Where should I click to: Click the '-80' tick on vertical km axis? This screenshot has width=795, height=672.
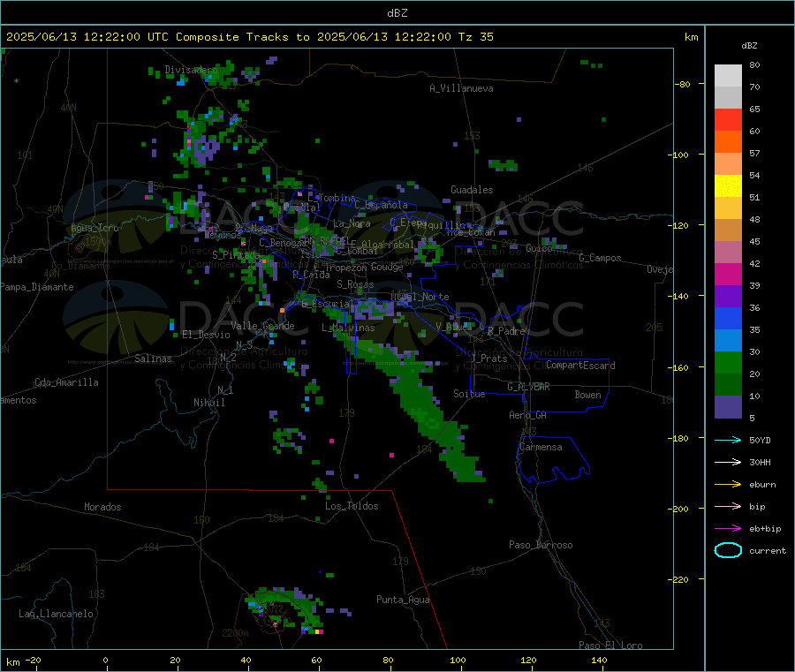pos(682,84)
